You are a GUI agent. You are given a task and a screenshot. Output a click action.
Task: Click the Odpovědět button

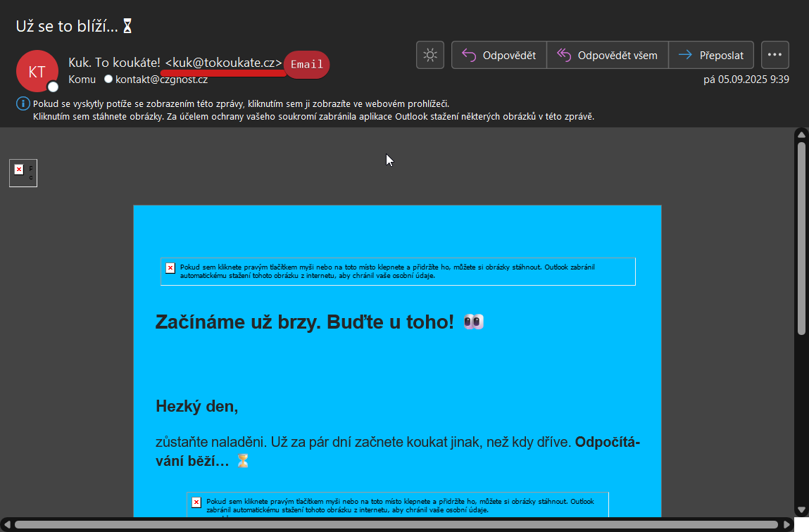point(500,55)
